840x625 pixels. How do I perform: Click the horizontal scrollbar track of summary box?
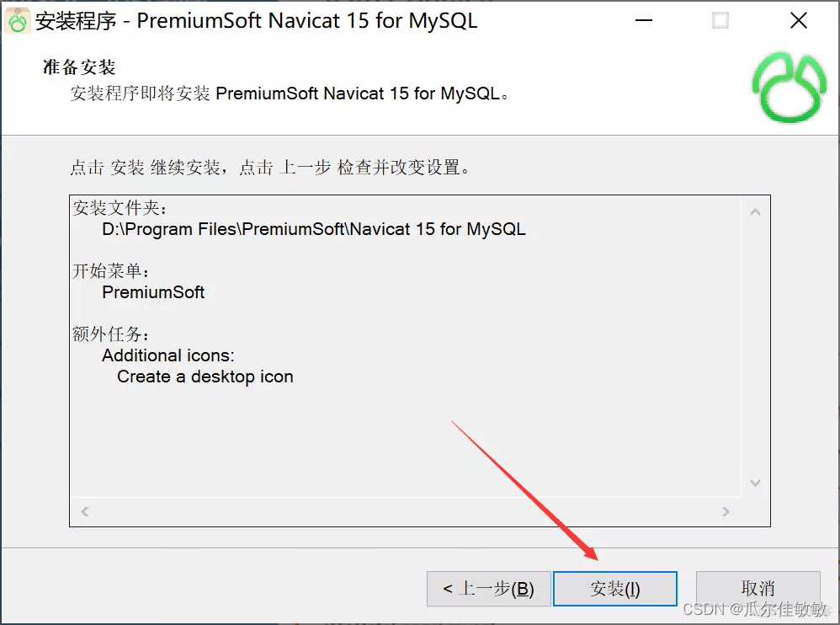click(405, 511)
